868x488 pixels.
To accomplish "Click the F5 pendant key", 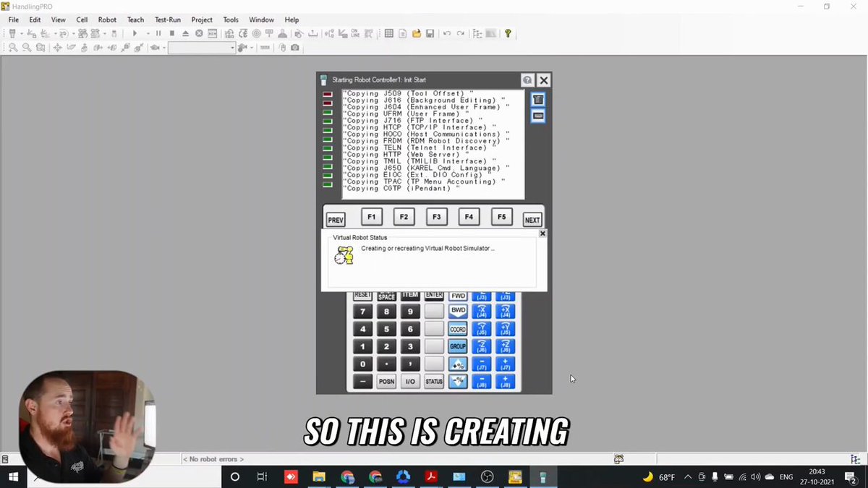I will pyautogui.click(x=501, y=217).
